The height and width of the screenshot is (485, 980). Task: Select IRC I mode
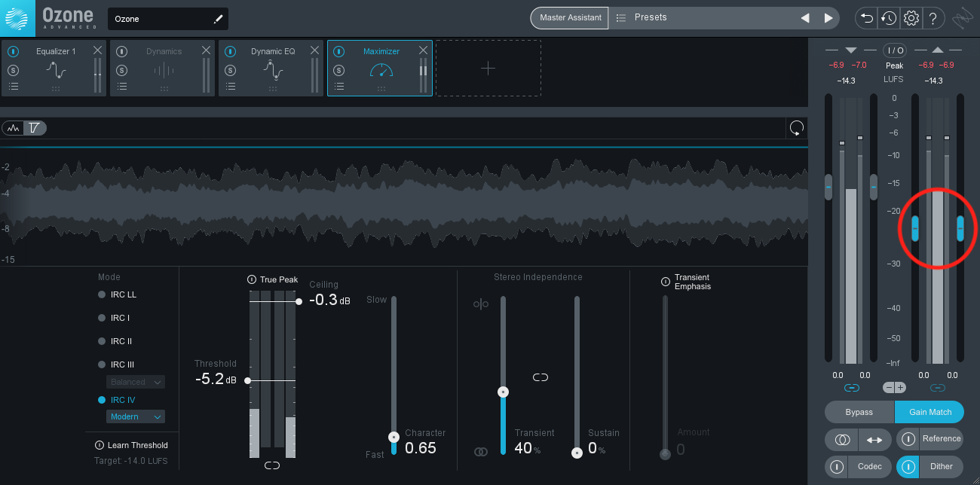(114, 318)
